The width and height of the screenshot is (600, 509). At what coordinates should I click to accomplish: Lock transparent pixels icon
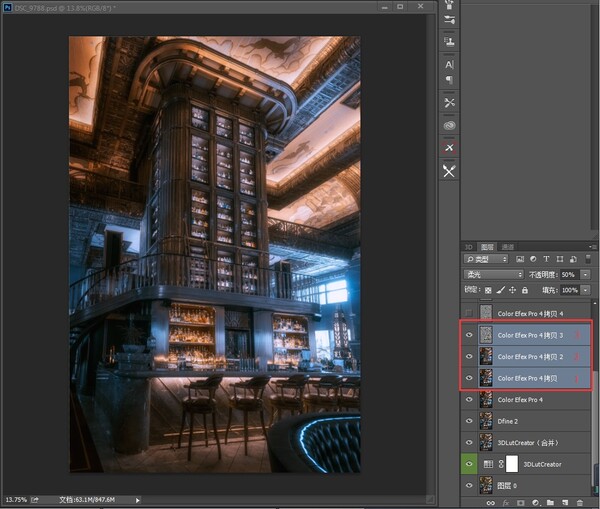pos(488,290)
